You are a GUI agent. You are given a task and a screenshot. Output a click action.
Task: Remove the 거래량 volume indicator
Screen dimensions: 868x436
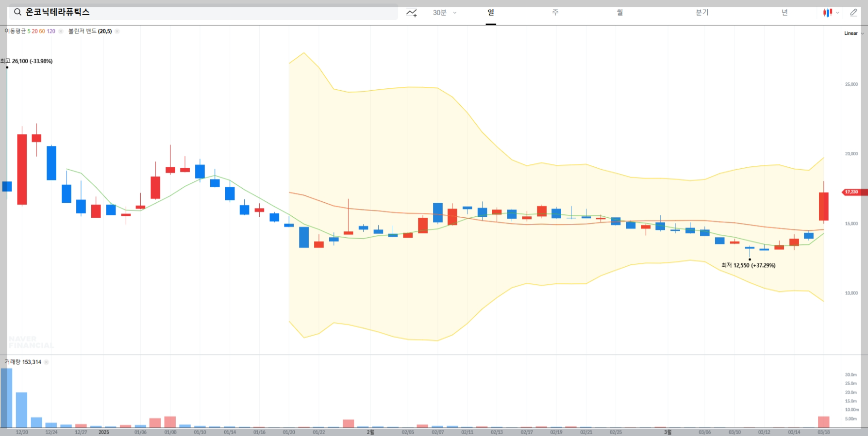point(46,362)
